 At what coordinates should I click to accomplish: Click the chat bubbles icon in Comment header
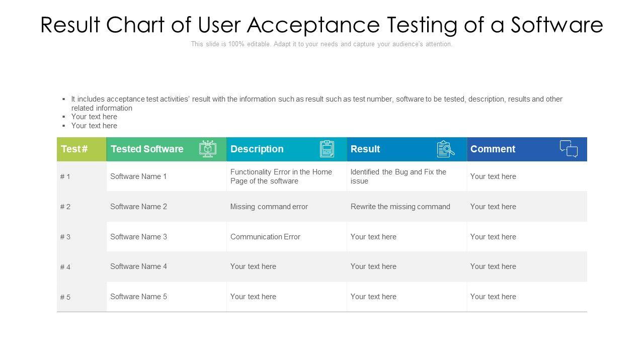coord(569,149)
